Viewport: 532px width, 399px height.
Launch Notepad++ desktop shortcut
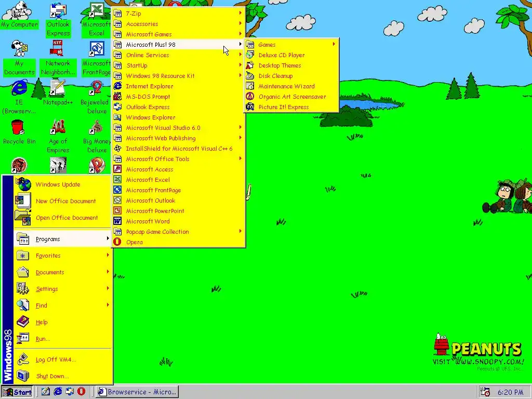pyautogui.click(x=58, y=92)
